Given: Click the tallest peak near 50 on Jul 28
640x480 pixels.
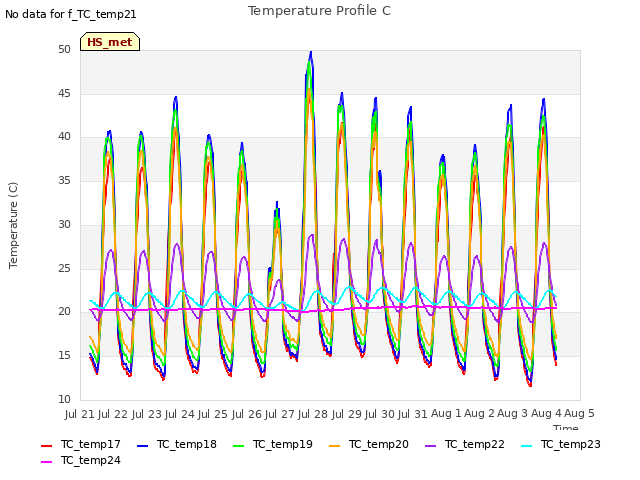Looking at the screenshot, I should (311, 53).
